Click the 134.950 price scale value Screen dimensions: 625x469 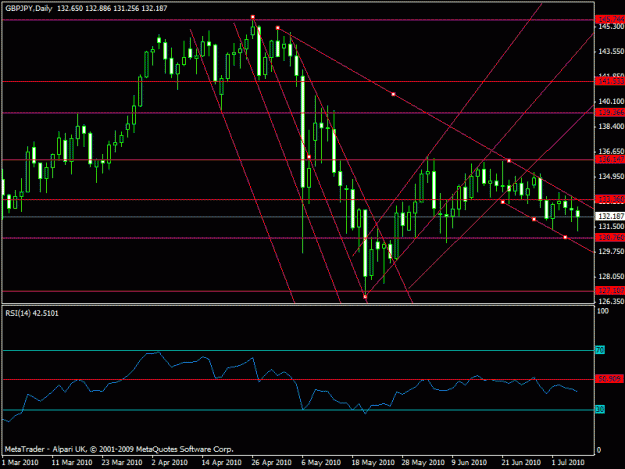pos(611,177)
